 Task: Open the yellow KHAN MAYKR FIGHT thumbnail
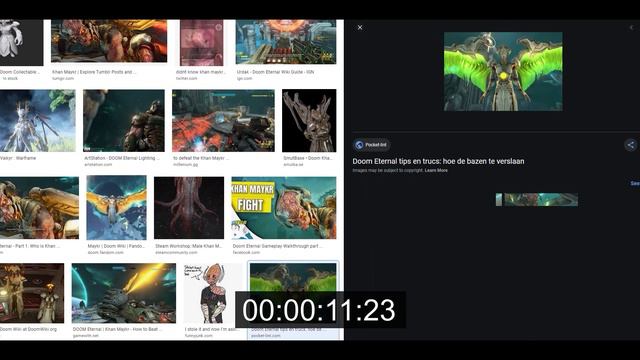[284, 208]
